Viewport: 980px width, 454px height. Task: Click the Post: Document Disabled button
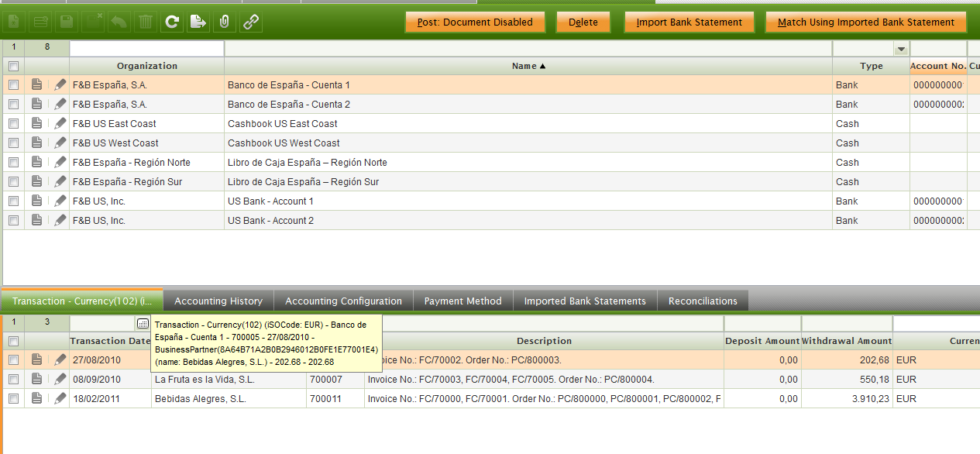point(475,22)
